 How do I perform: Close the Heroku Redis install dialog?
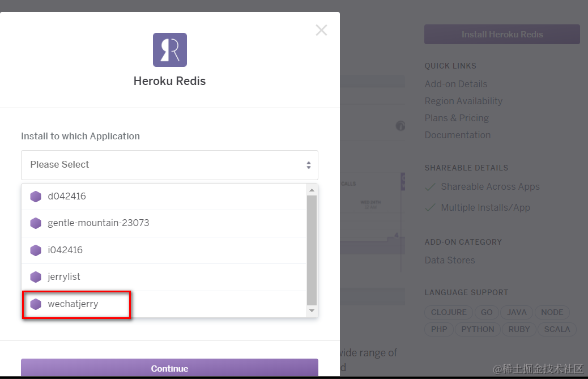(321, 30)
